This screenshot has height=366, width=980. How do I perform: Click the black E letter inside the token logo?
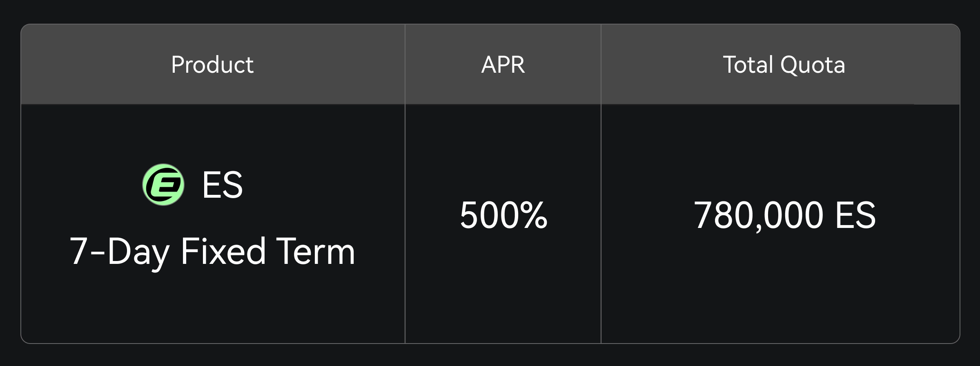pos(165,185)
